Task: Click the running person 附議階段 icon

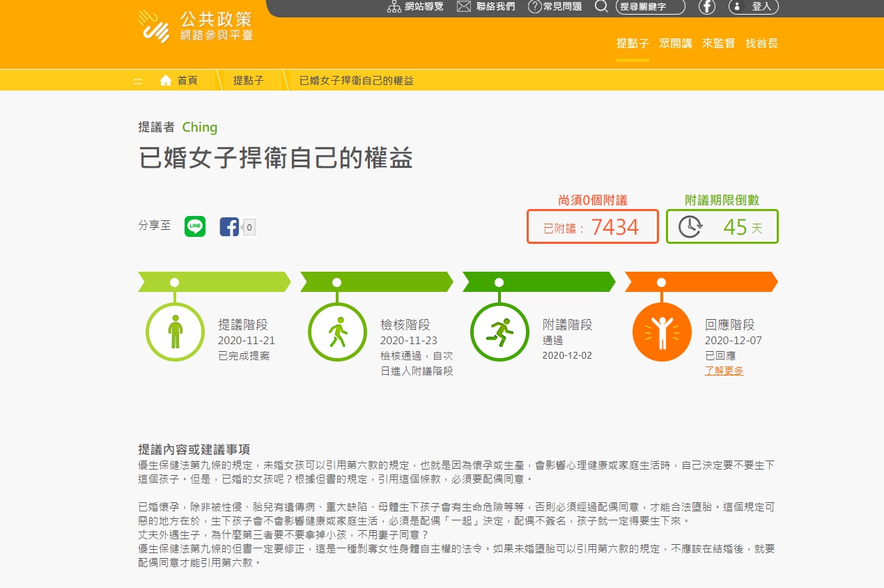Action: click(x=499, y=332)
